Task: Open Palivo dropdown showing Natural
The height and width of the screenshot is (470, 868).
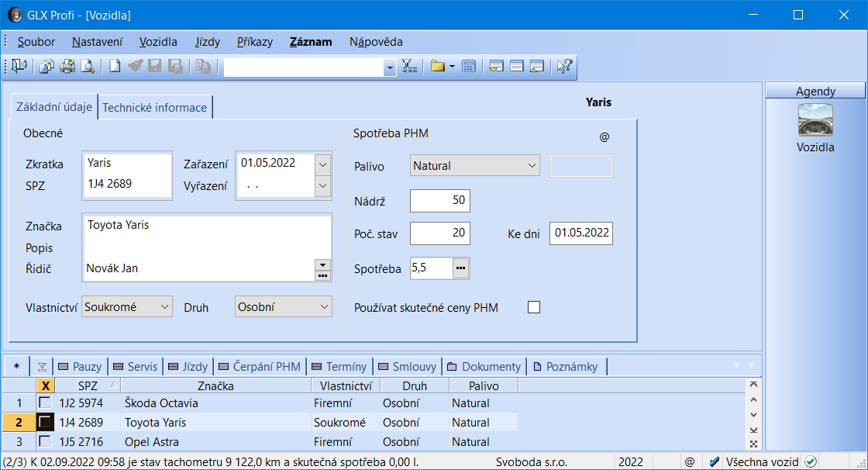Action: coord(475,166)
